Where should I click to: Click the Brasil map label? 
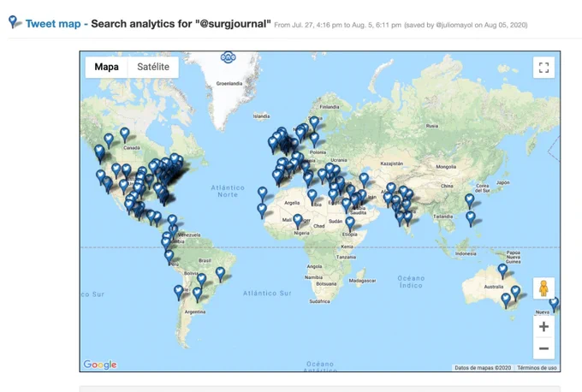pyautogui.click(x=205, y=260)
